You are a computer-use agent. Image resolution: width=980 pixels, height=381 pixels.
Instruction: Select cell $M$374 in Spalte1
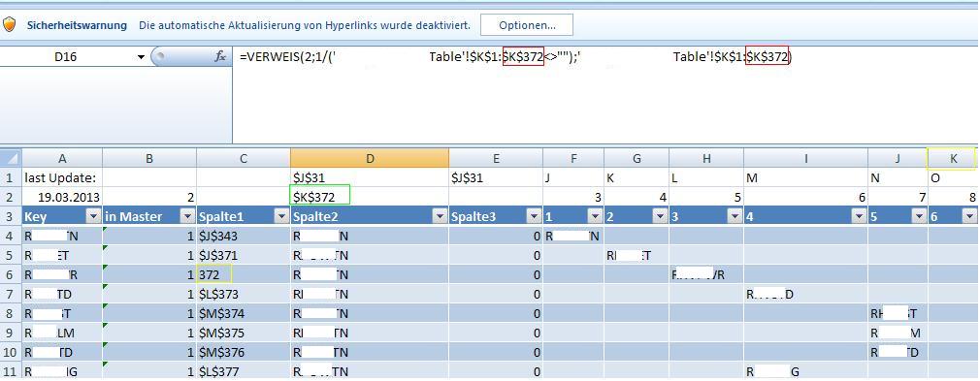click(244, 313)
